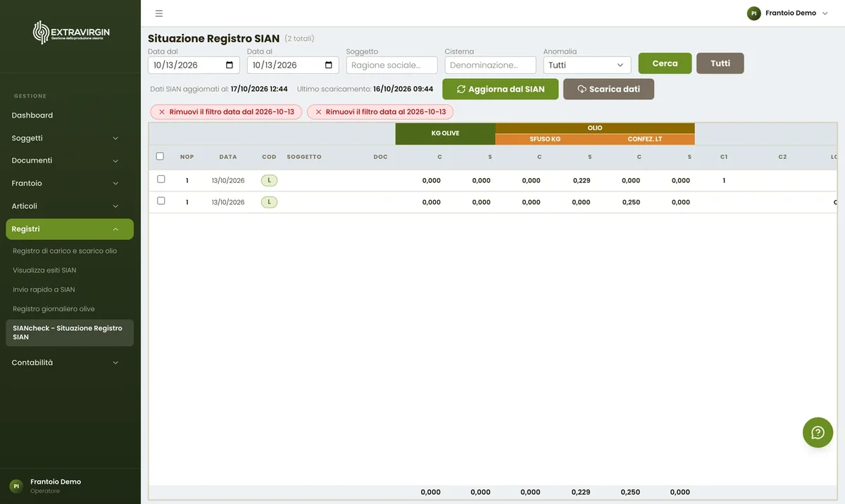The height and width of the screenshot is (504, 845).
Task: Click the C2 column header
Action: tap(782, 157)
